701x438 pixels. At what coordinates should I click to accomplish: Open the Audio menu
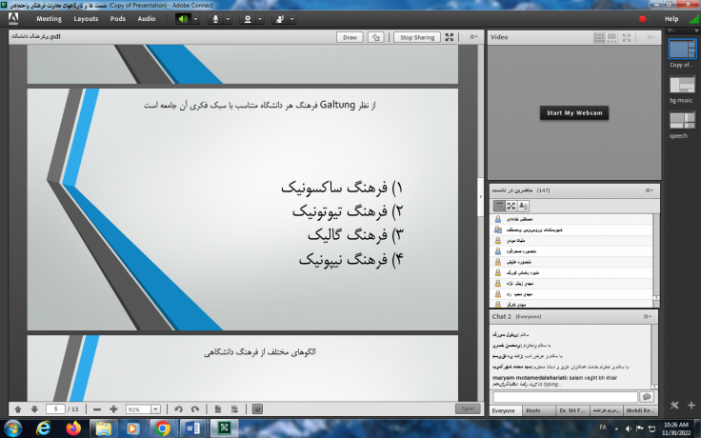tap(146, 19)
